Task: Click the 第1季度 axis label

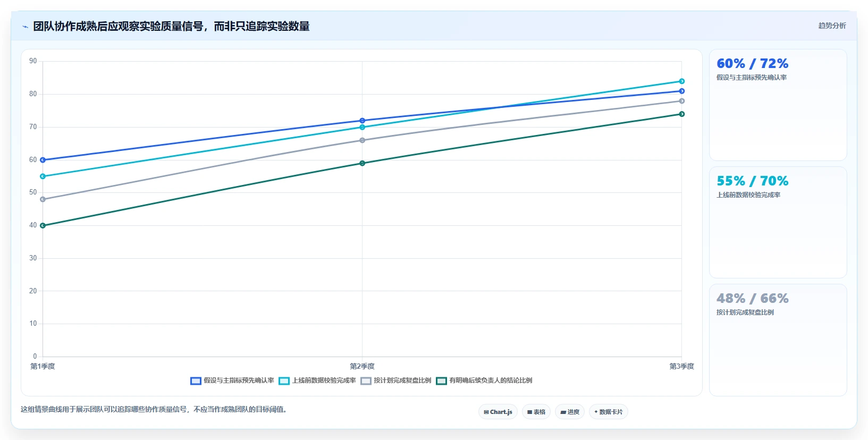Action: (43, 366)
